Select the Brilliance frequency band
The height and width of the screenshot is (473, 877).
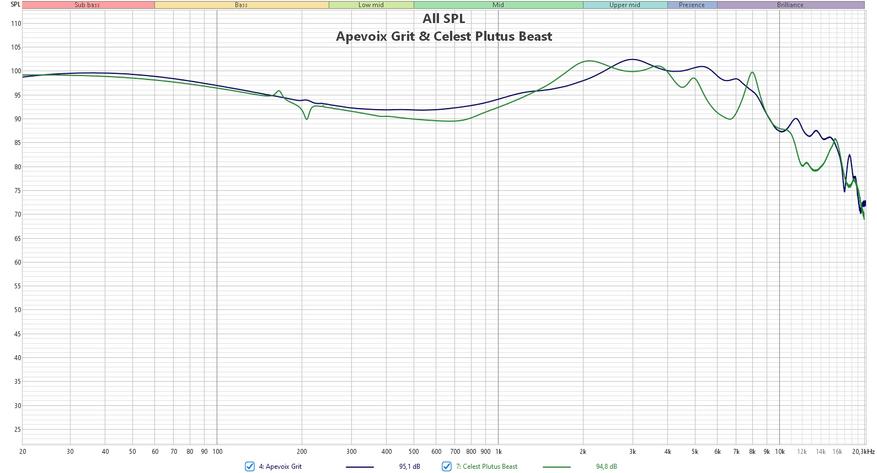pos(790,5)
